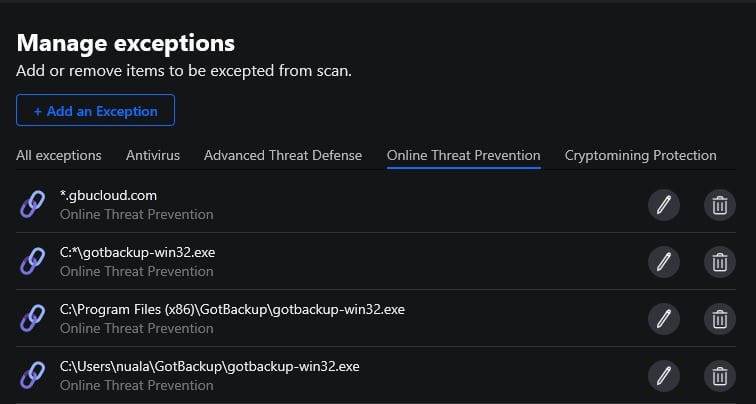Screen dimensions: 756x404
Task: Select the *.gbucloud.com exception row text
Action: point(109,196)
